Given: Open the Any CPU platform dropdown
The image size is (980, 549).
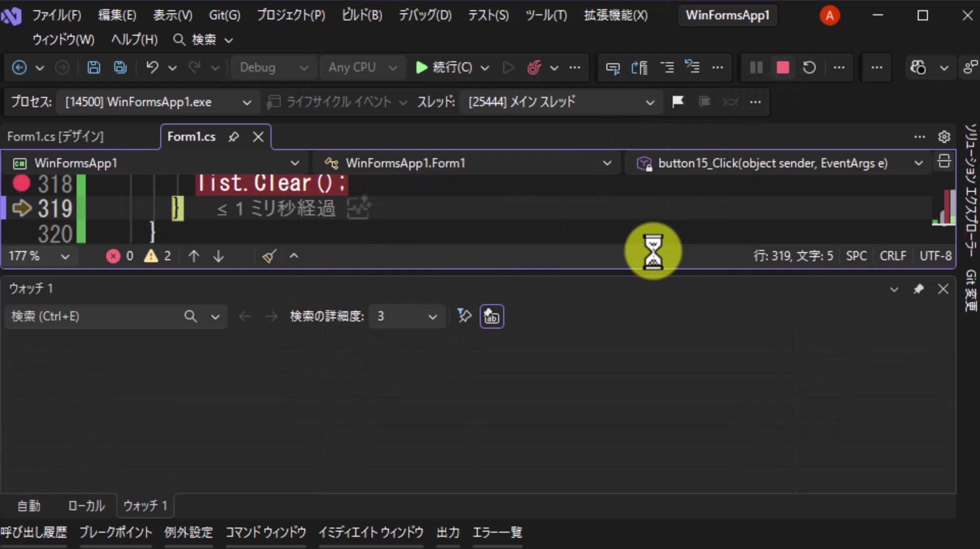Looking at the screenshot, I should tap(362, 67).
